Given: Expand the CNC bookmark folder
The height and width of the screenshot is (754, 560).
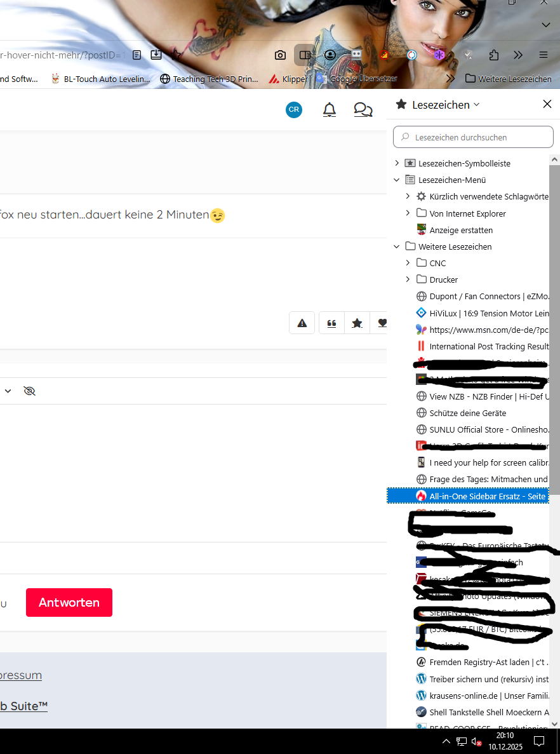Looking at the screenshot, I should click(408, 263).
